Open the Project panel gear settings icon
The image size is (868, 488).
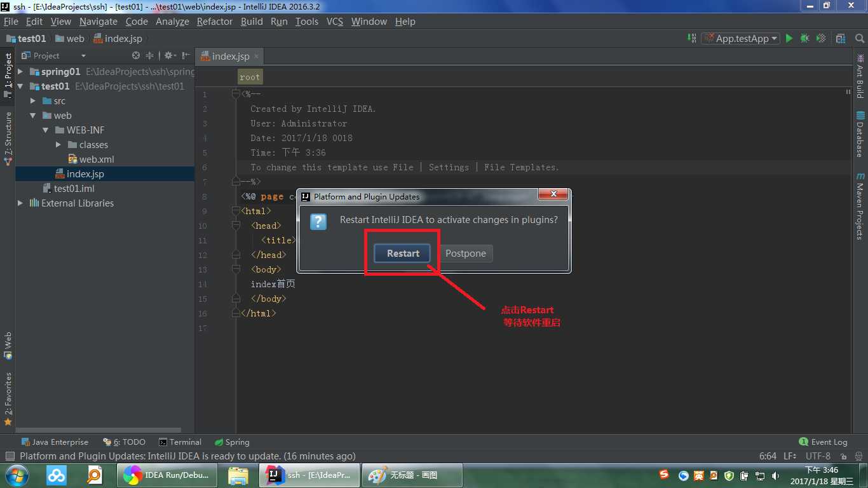pyautogui.click(x=170, y=55)
